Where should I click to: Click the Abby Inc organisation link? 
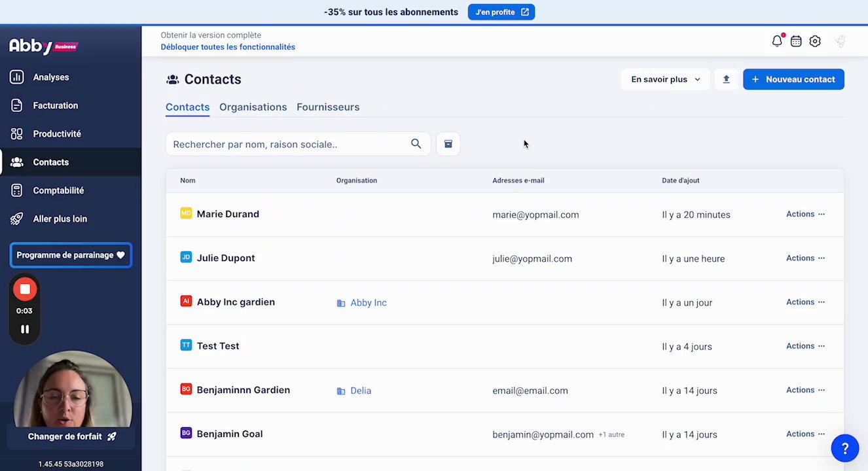pos(368,303)
